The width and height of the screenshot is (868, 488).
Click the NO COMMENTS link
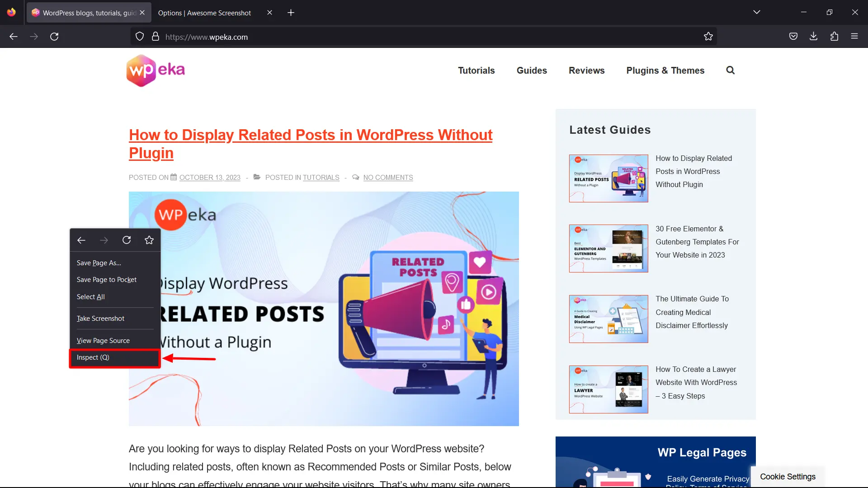[x=388, y=178]
